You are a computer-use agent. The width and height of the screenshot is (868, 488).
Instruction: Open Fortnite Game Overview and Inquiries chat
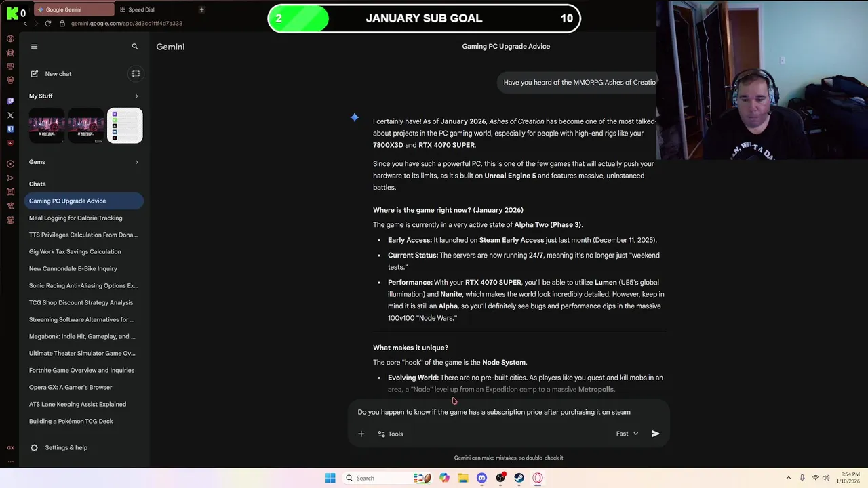pos(84,370)
